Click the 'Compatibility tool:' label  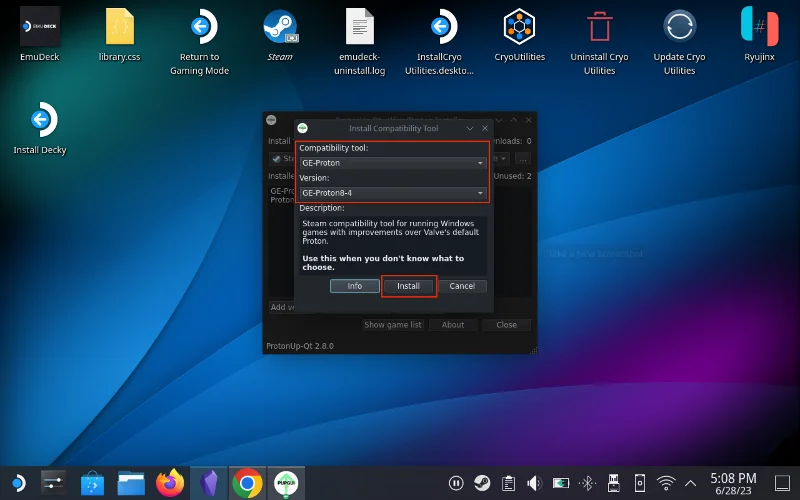pyautogui.click(x=334, y=148)
